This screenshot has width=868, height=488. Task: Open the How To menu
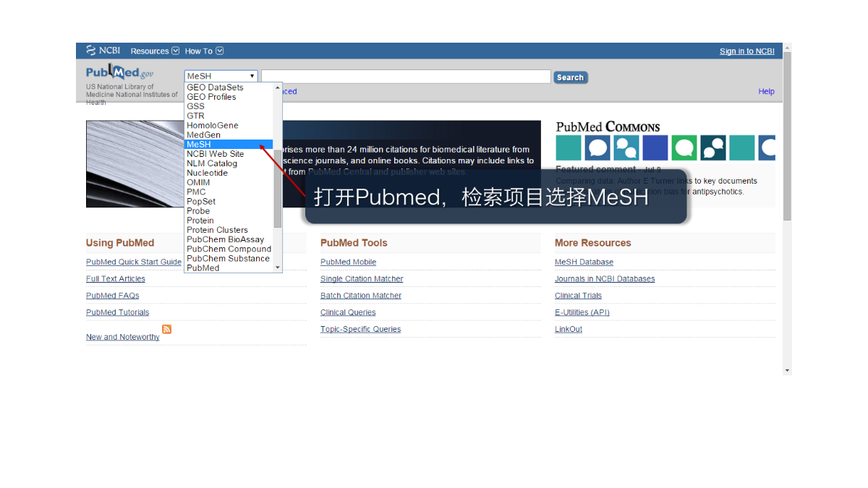tap(198, 51)
